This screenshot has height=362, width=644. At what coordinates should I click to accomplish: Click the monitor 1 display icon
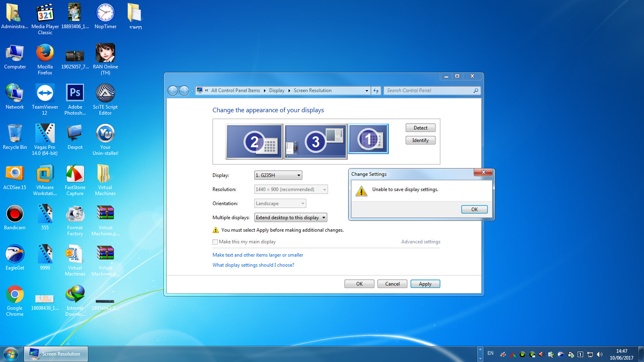pyautogui.click(x=368, y=139)
